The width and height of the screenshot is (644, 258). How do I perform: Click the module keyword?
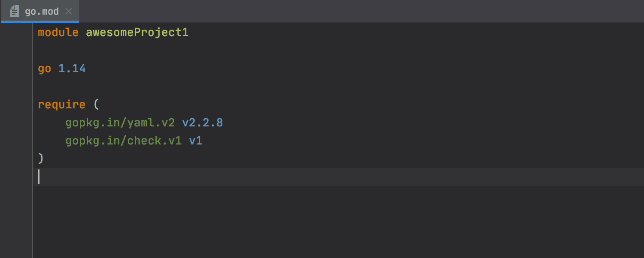point(58,33)
